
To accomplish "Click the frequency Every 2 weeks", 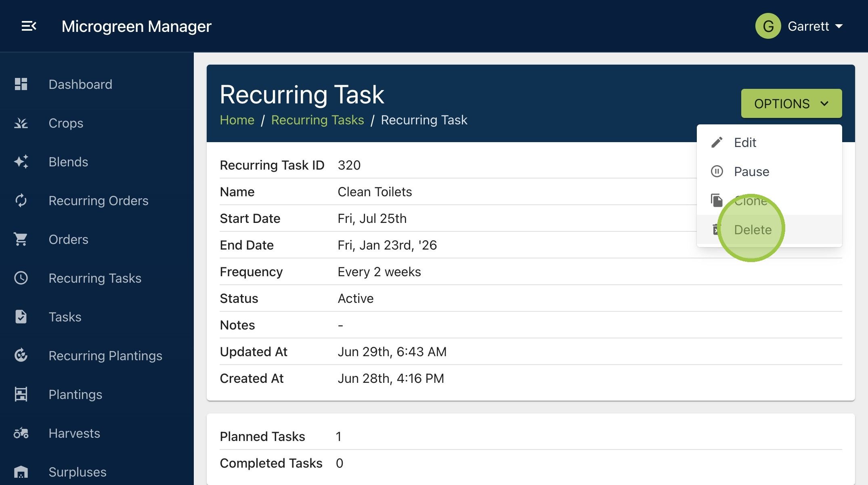I will pos(379,272).
